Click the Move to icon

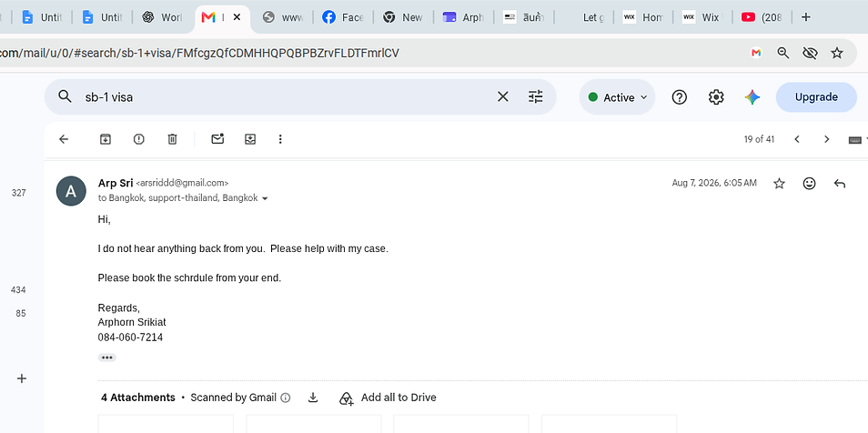pos(250,139)
